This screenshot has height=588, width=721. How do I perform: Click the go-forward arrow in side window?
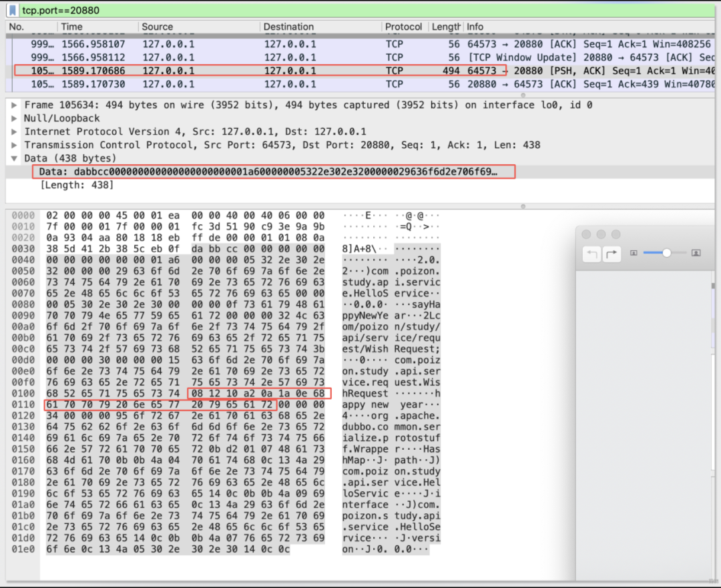click(612, 254)
